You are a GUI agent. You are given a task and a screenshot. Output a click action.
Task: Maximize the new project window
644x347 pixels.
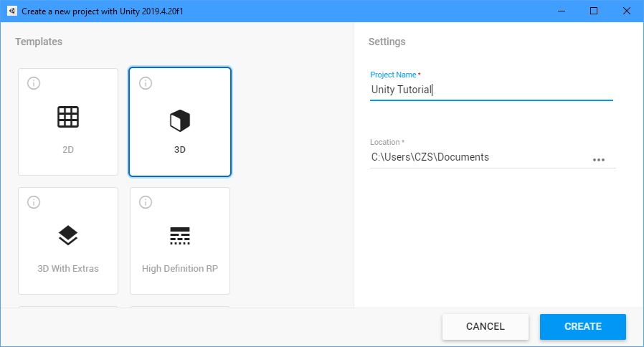point(594,11)
